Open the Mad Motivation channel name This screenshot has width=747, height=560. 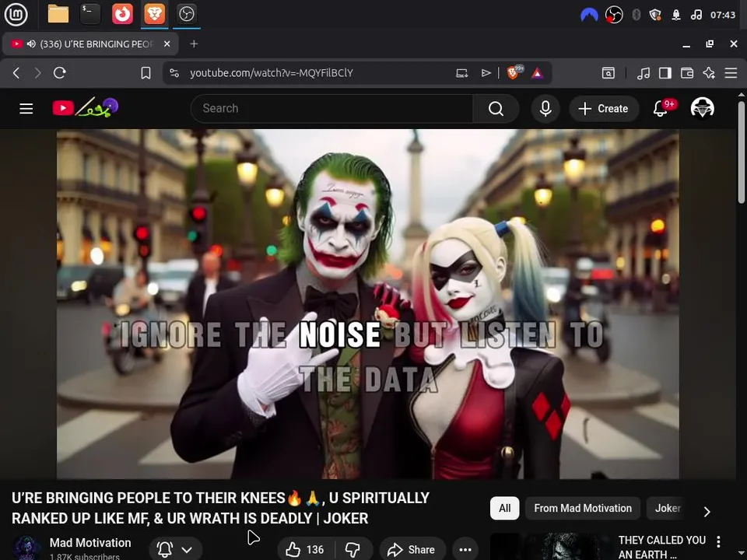point(90,543)
